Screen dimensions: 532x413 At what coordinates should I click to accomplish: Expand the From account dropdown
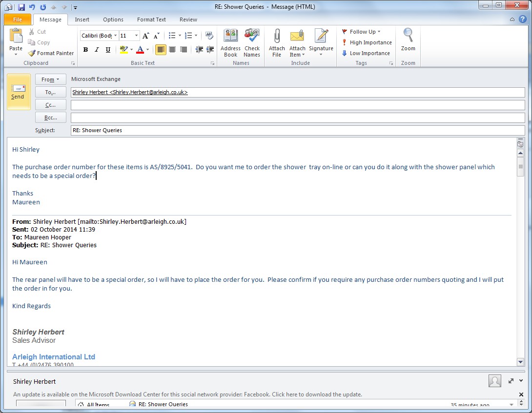50,79
